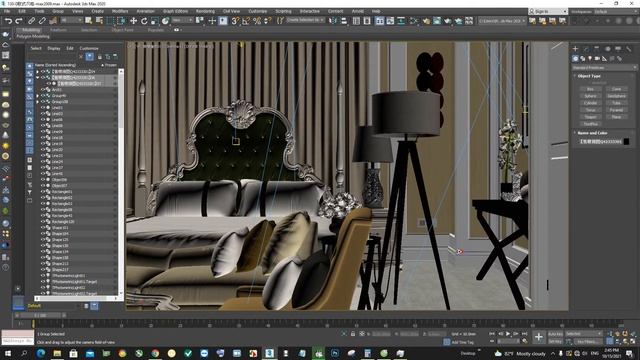Toggle visibility of TPhotometricLight002

(x=42, y=288)
